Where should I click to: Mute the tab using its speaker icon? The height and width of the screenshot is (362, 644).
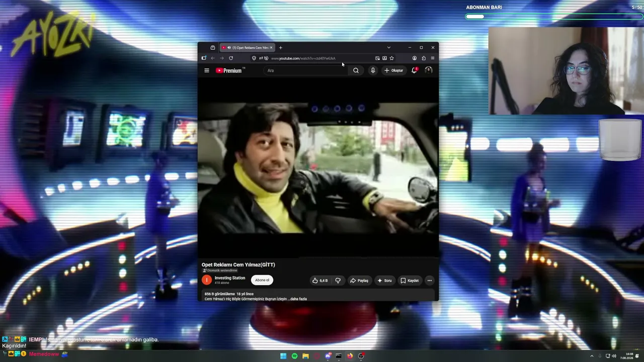[229, 48]
